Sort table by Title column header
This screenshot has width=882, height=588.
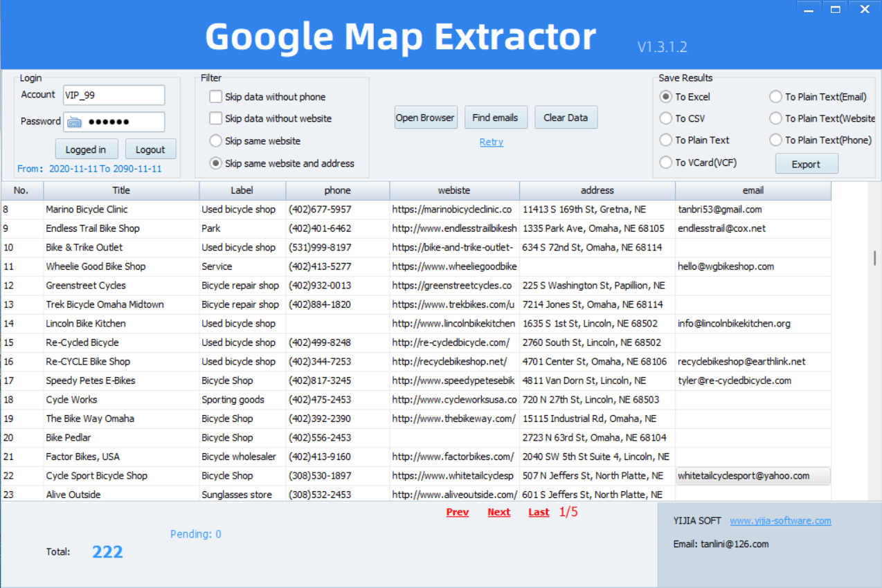121,190
